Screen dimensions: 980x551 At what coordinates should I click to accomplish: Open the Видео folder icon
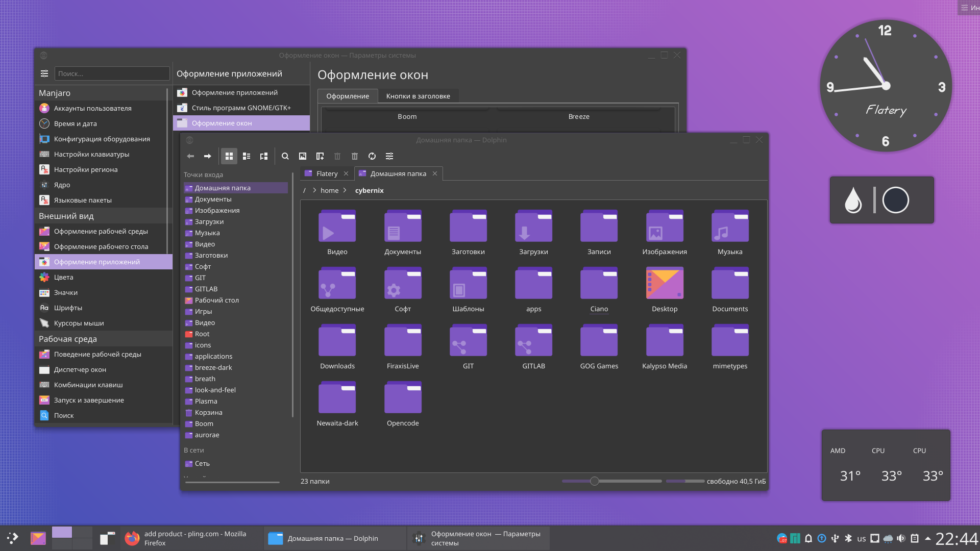337,226
